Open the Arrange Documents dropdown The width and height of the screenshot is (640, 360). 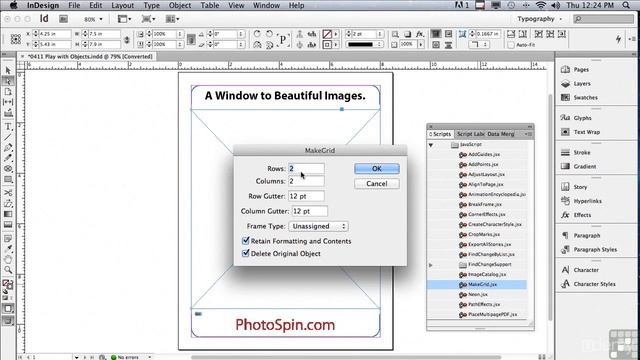pos(173,19)
